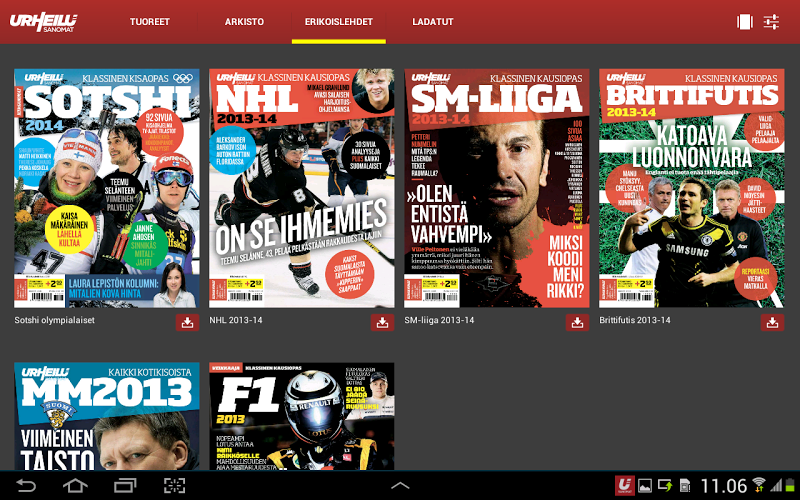This screenshot has height=500, width=800.
Task: Download the SM-liiga 2013-14 issue
Action: 577,322
